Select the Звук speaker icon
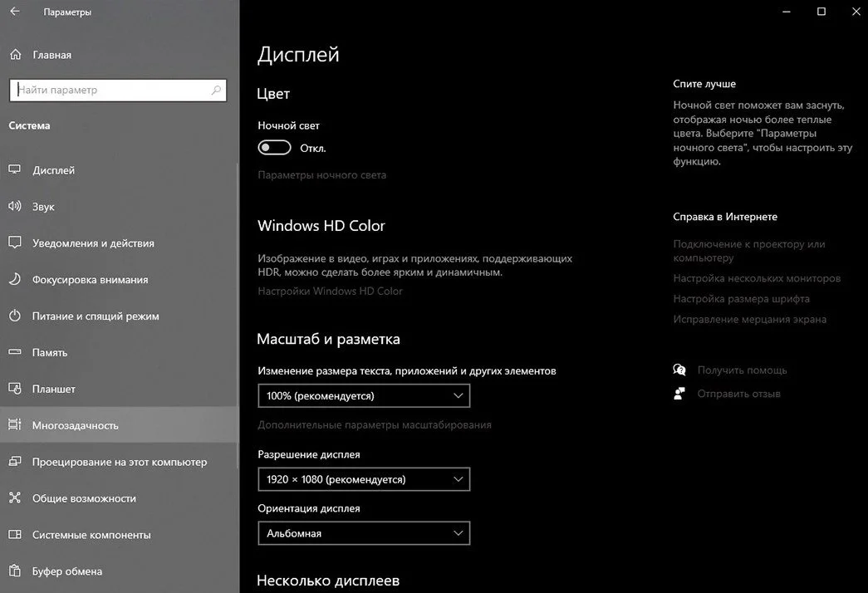868x593 pixels. click(15, 207)
